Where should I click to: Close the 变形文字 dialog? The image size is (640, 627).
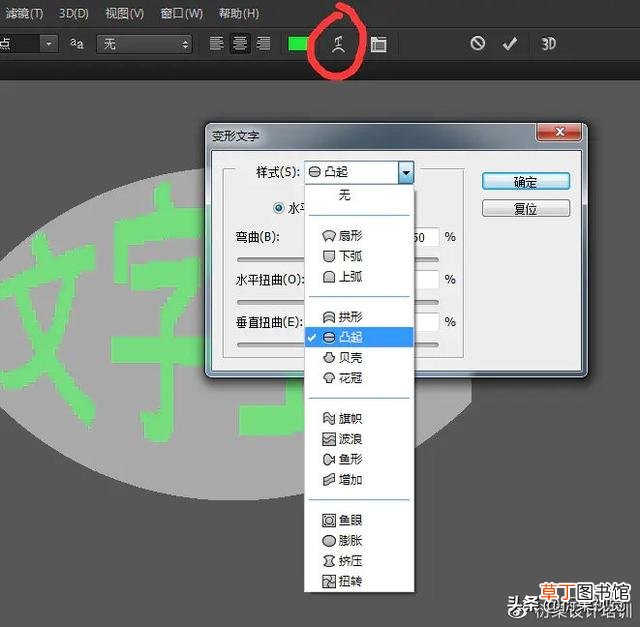coord(559,132)
